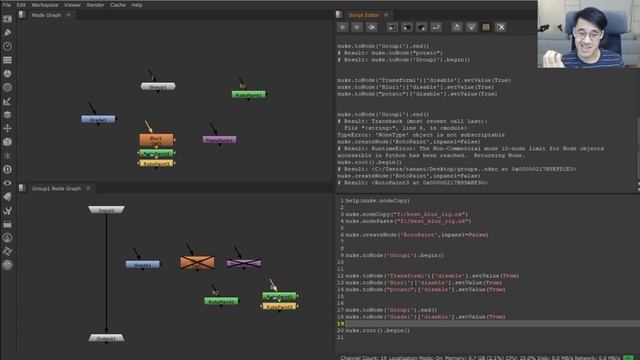640x360 pixels.
Task: Select the Group1 node in main Node Graph
Action: click(158, 87)
